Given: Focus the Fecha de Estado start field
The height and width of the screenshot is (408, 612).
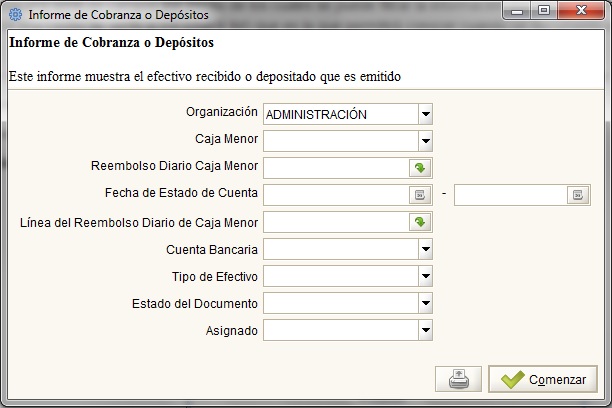Looking at the screenshot, I should (336, 195).
